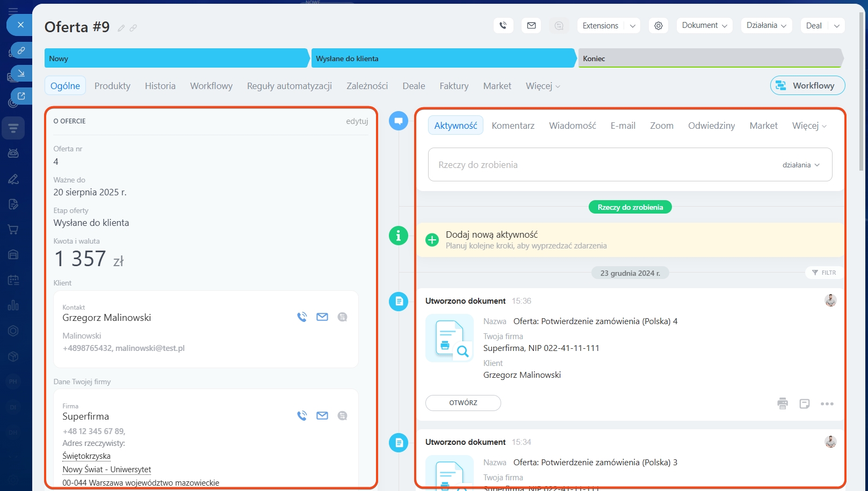Email Superfirma using envelope icon
The height and width of the screenshot is (491, 868).
(x=322, y=416)
